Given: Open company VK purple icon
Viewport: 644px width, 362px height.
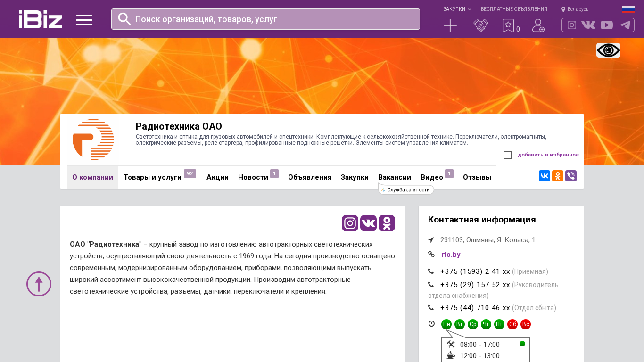Looking at the screenshot, I should pos(368,223).
